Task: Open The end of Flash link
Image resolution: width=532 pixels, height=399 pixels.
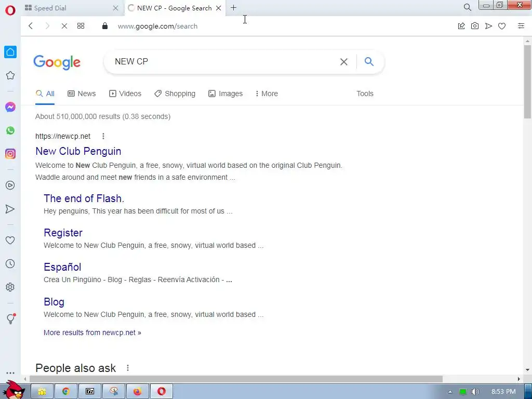Action: [84, 198]
